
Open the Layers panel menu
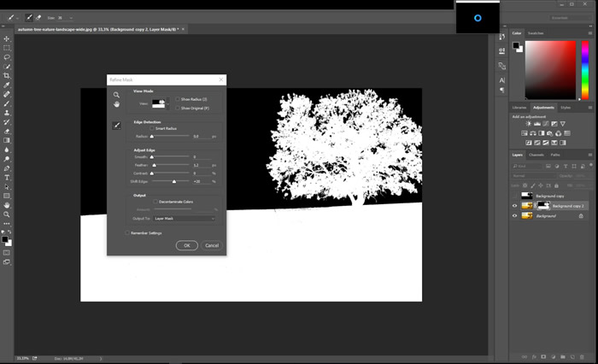[x=590, y=155]
